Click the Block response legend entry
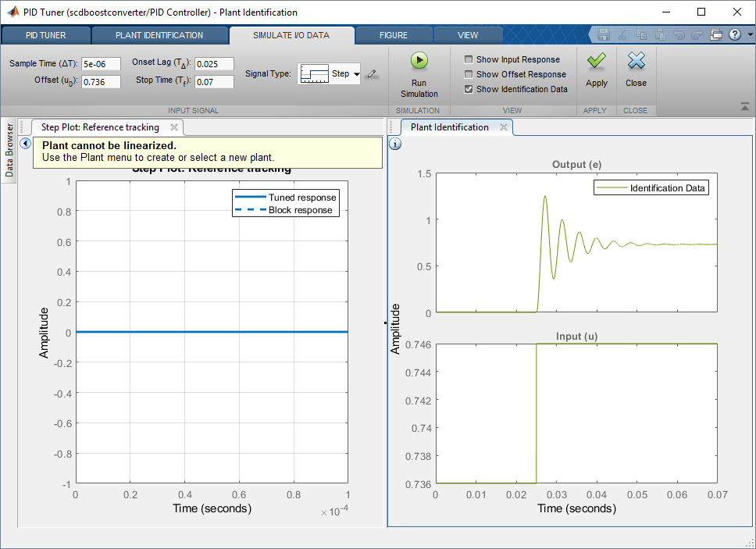Screen dimensions: 756x549 [283, 210]
